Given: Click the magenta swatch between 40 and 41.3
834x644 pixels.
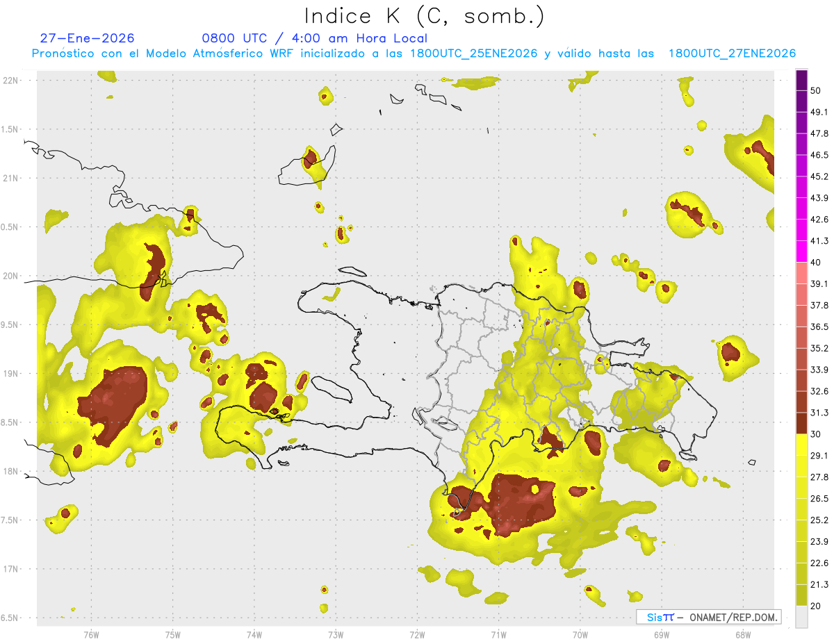Looking at the screenshot, I should [802, 251].
